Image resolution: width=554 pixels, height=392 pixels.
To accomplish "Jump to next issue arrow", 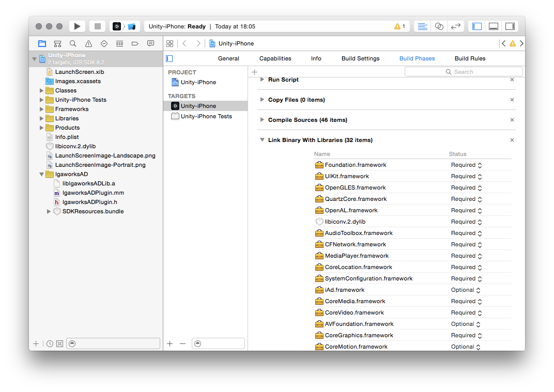I will pyautogui.click(x=521, y=43).
